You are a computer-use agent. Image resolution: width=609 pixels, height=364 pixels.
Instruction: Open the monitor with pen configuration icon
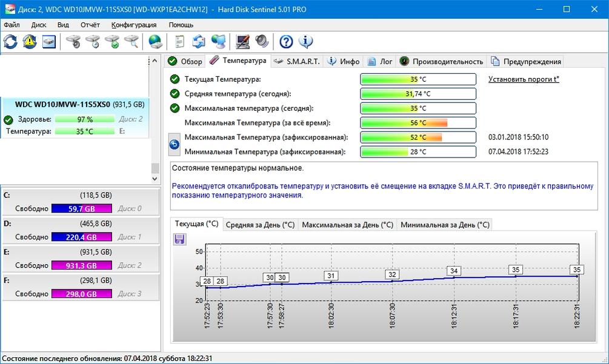pos(243,42)
